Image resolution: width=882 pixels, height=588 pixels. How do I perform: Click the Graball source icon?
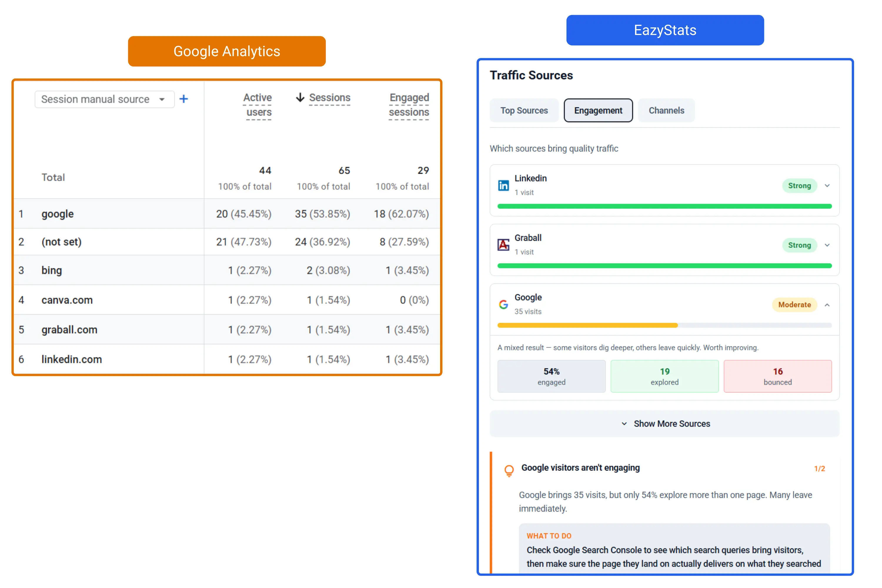[503, 245]
